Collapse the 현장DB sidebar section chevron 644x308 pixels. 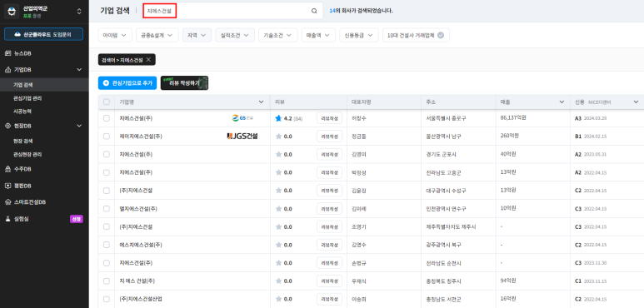[x=80, y=126]
